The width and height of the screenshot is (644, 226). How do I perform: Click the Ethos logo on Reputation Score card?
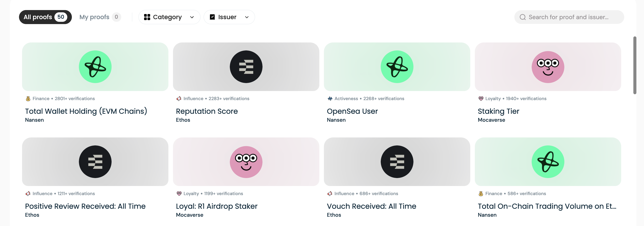tap(246, 67)
